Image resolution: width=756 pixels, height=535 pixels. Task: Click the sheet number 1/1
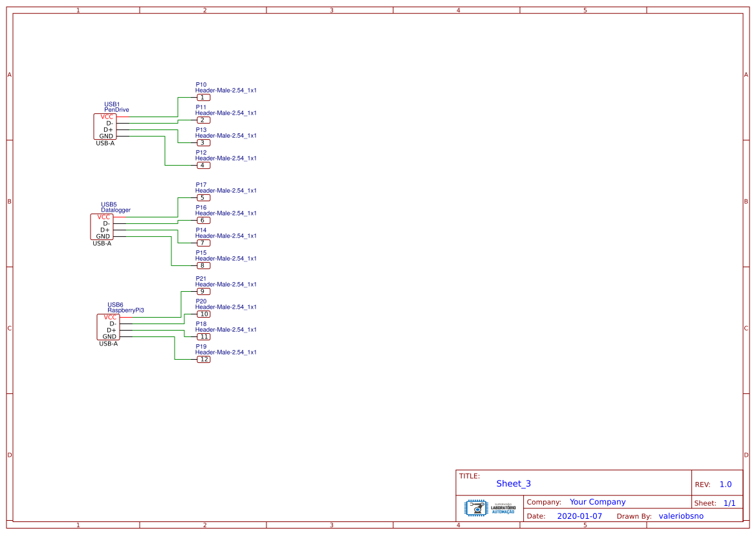pos(729,503)
